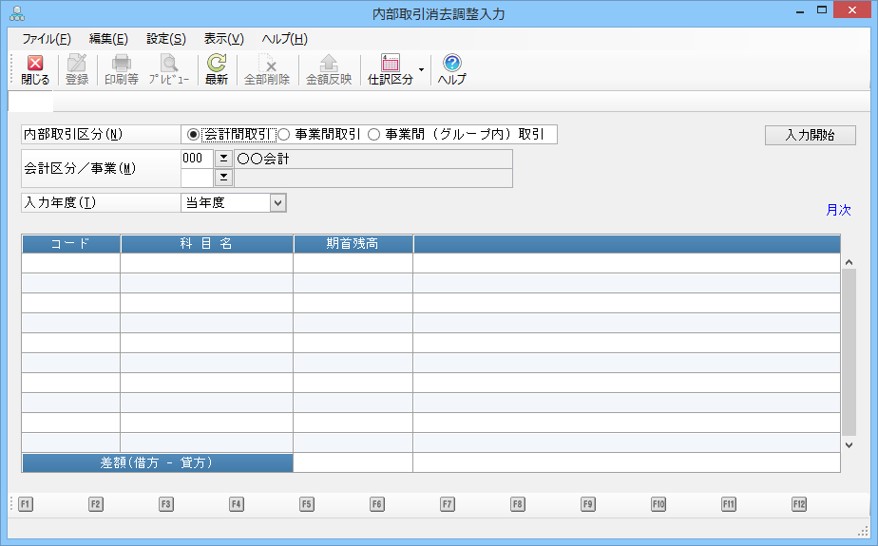Open the 設定(S) menu
This screenshot has width=878, height=546.
click(x=166, y=39)
